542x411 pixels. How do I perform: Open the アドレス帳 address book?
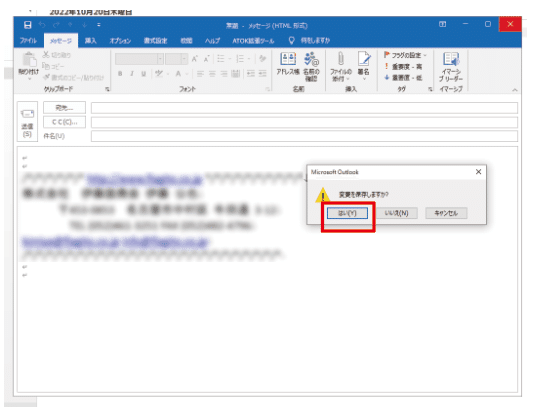[x=288, y=64]
